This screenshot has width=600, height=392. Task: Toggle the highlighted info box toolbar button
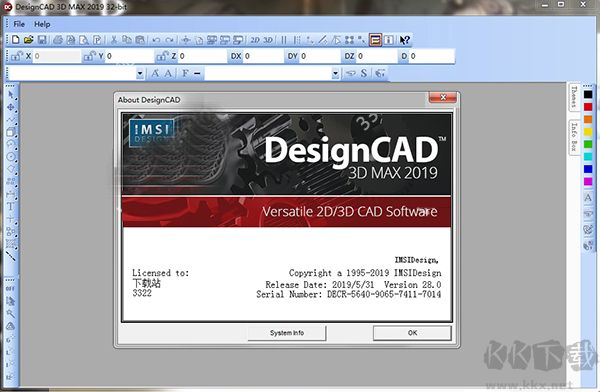point(375,40)
